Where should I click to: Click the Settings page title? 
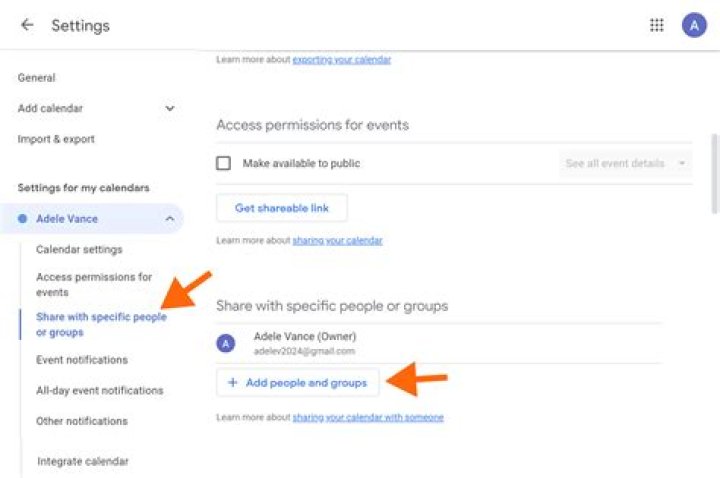tap(80, 26)
